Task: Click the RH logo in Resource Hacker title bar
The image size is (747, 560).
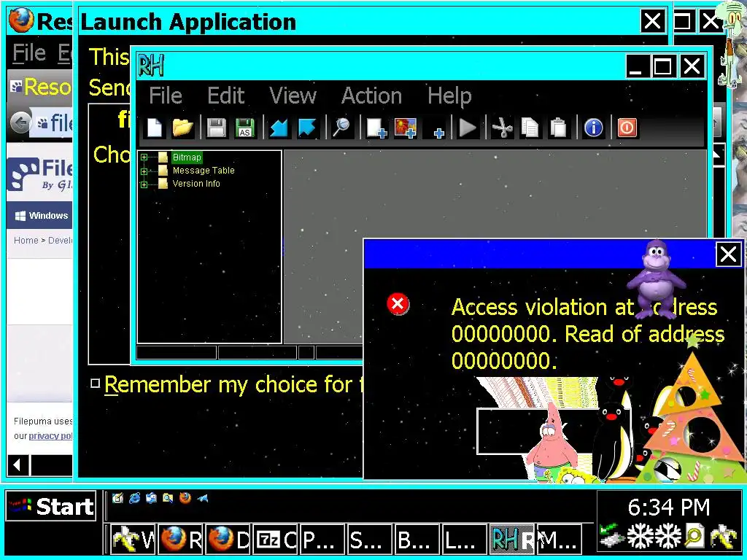Action: 151,65
